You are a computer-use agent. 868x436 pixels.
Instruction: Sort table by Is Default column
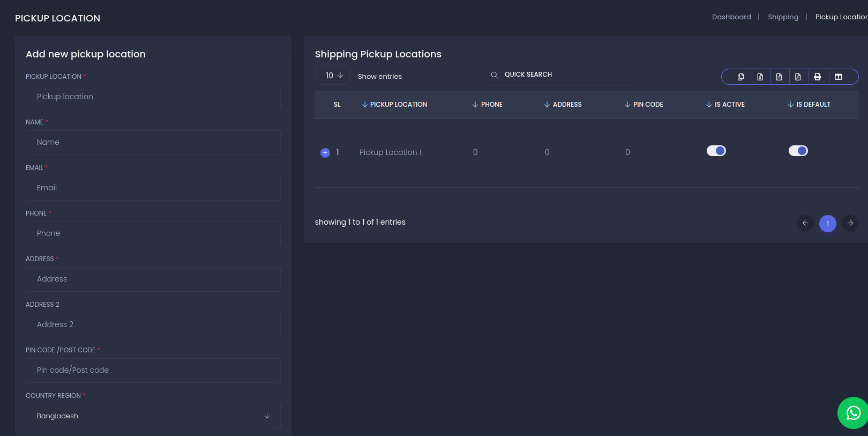[809, 105]
